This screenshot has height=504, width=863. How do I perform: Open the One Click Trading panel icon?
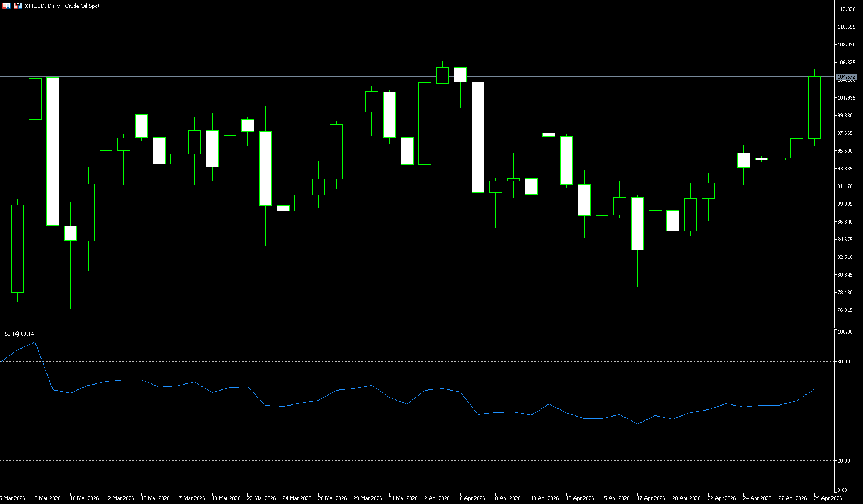[x=6, y=6]
